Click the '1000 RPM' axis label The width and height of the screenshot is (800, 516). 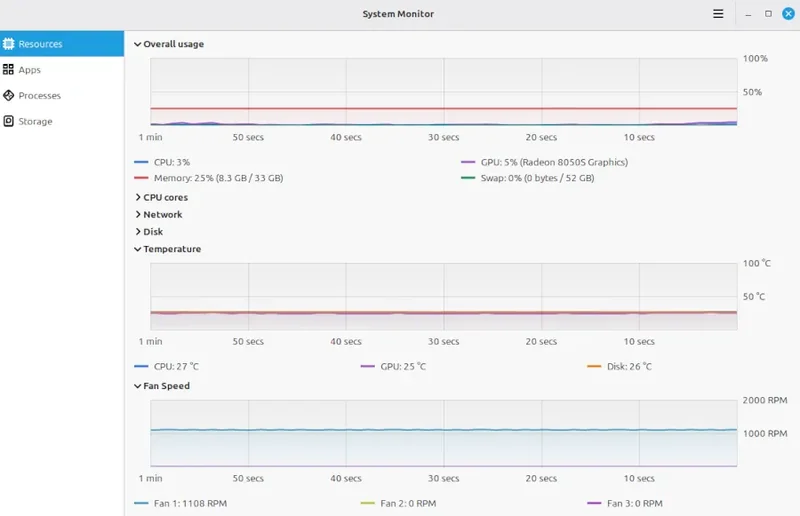click(765, 433)
